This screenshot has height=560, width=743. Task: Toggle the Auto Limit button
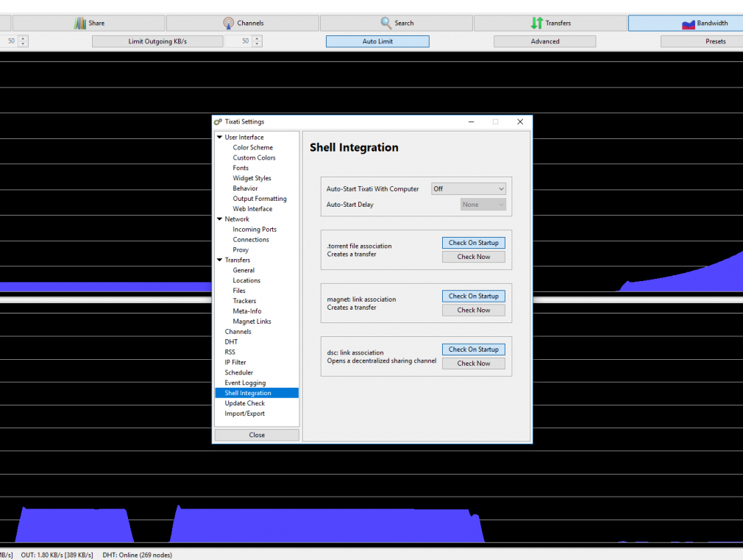click(x=377, y=41)
